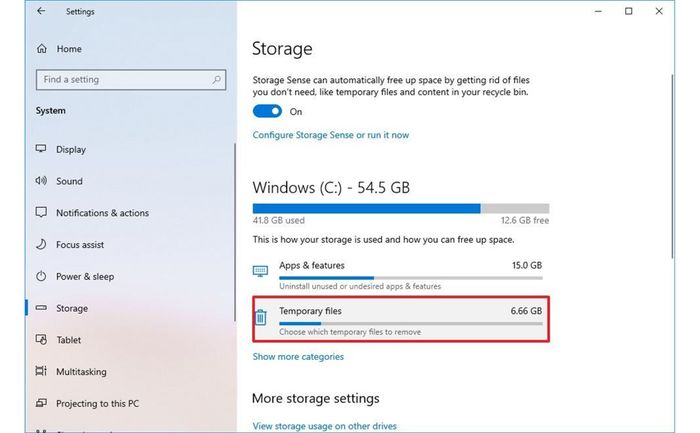The height and width of the screenshot is (433, 700).
Task: Click Configure Storage Sense or run it now
Action: coord(331,135)
